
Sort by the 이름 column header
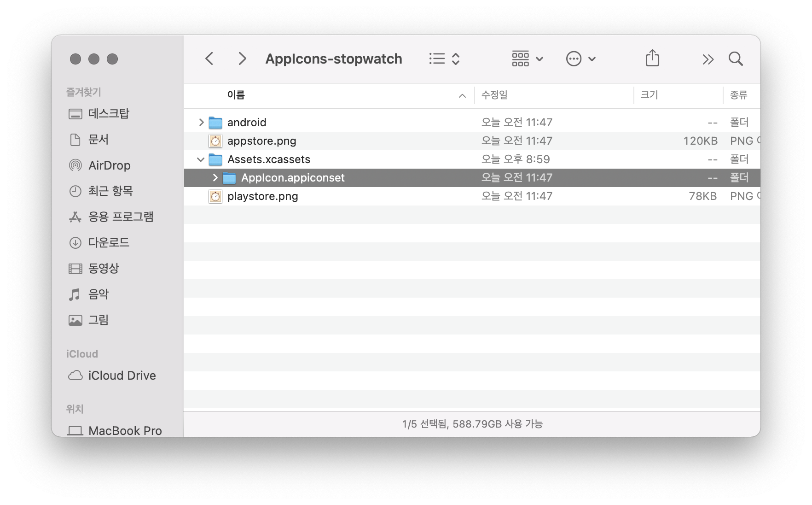[x=236, y=95]
